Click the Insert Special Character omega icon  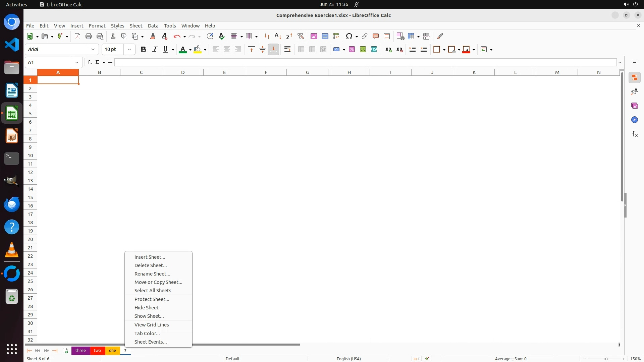pos(349,36)
